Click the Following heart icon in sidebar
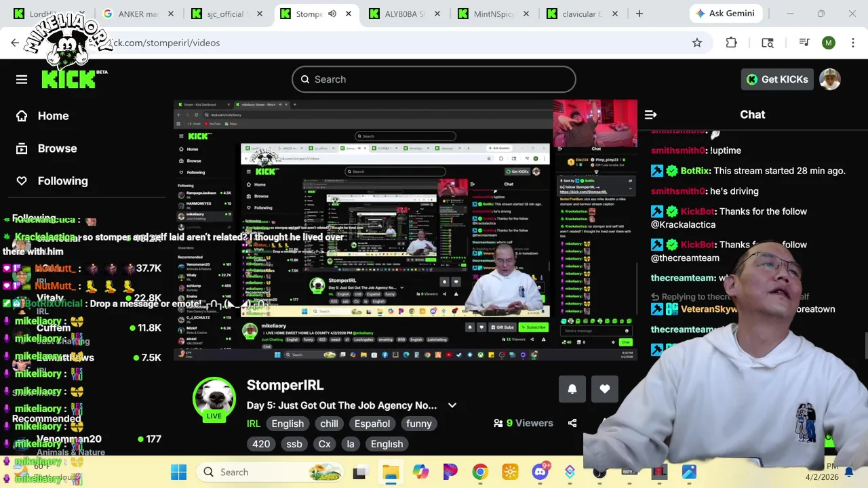 coord(22,181)
